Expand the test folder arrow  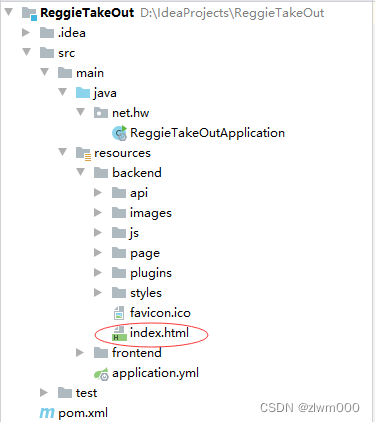click(x=44, y=393)
